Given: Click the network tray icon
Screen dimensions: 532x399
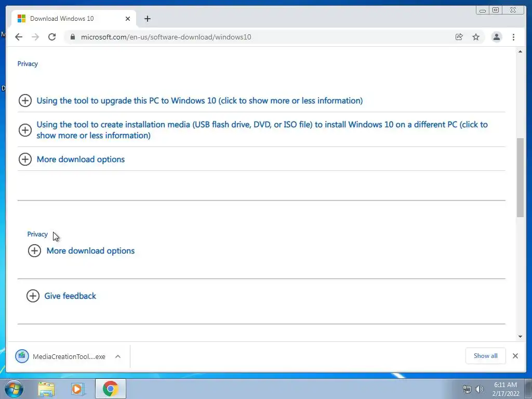Looking at the screenshot, I should click(x=467, y=389).
